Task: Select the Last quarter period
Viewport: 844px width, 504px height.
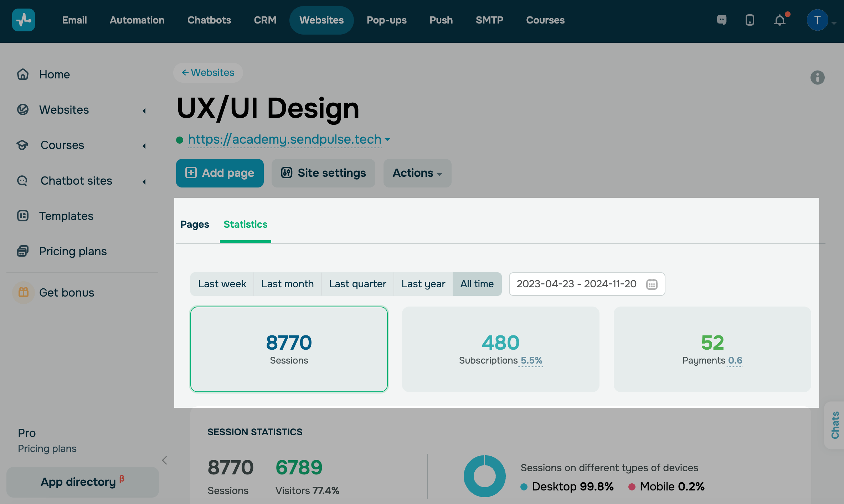Action: [357, 284]
